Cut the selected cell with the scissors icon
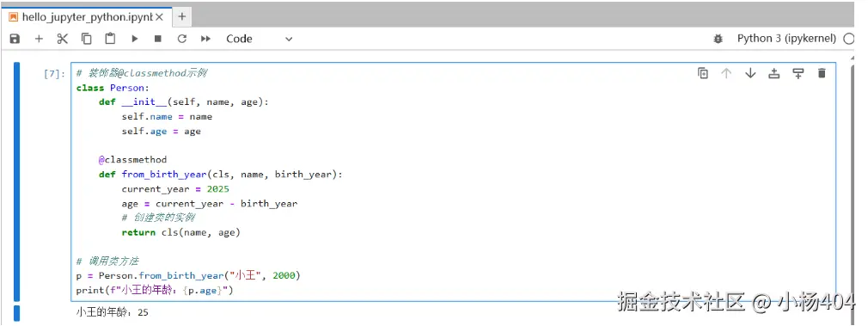 pyautogui.click(x=63, y=39)
